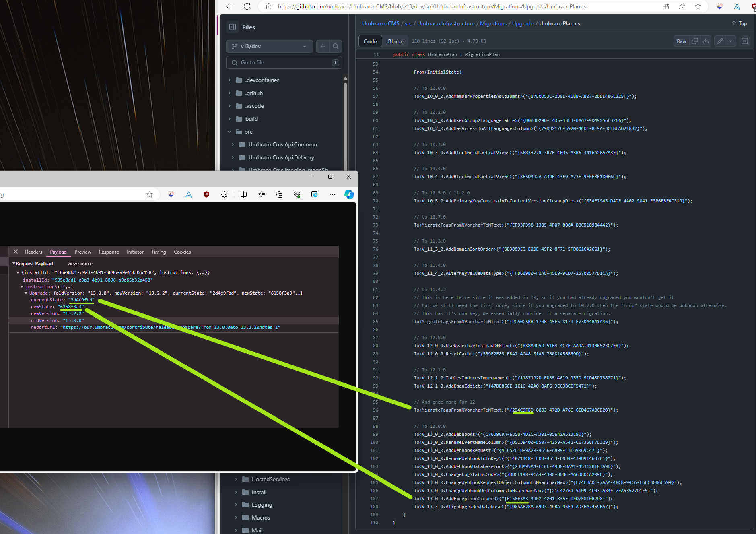The width and height of the screenshot is (756, 534).
Task: Collapse the Files side panel icon
Action: 233,27
